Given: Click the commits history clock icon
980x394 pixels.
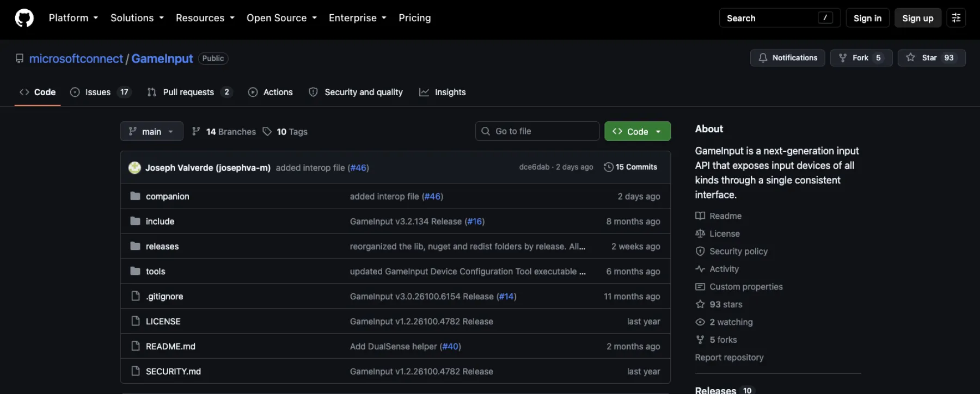Looking at the screenshot, I should click(609, 167).
